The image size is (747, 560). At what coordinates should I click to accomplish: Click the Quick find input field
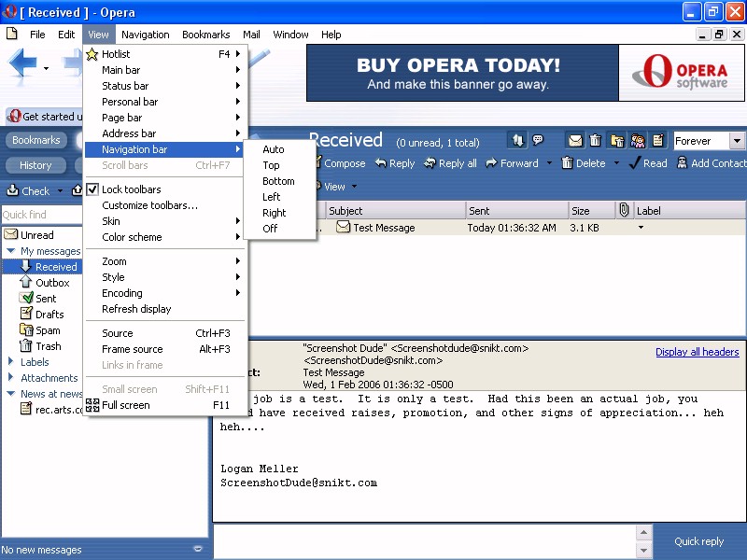click(41, 215)
